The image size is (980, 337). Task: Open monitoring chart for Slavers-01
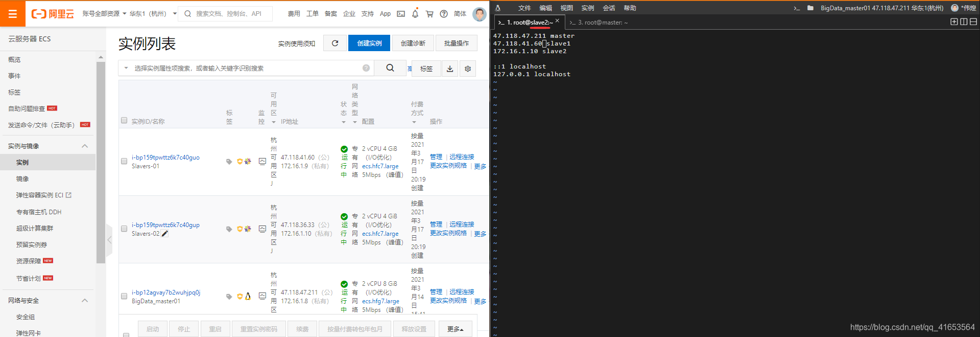(262, 161)
